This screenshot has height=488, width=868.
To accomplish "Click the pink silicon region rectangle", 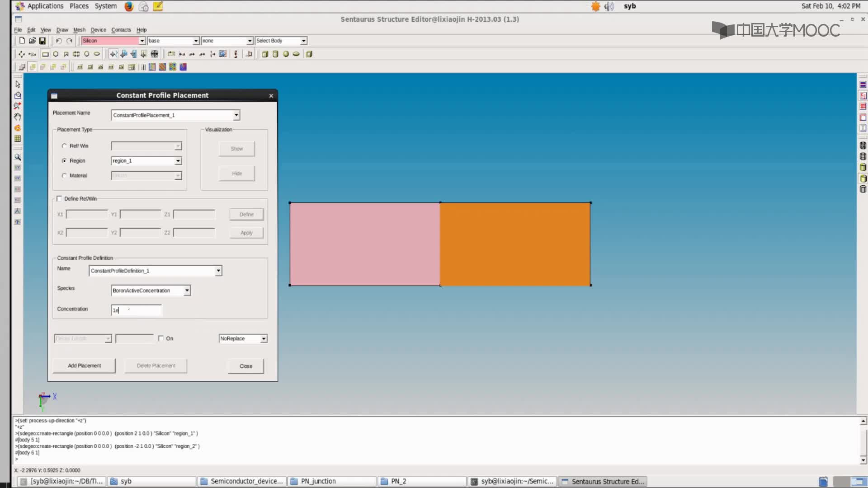I will pos(365,244).
